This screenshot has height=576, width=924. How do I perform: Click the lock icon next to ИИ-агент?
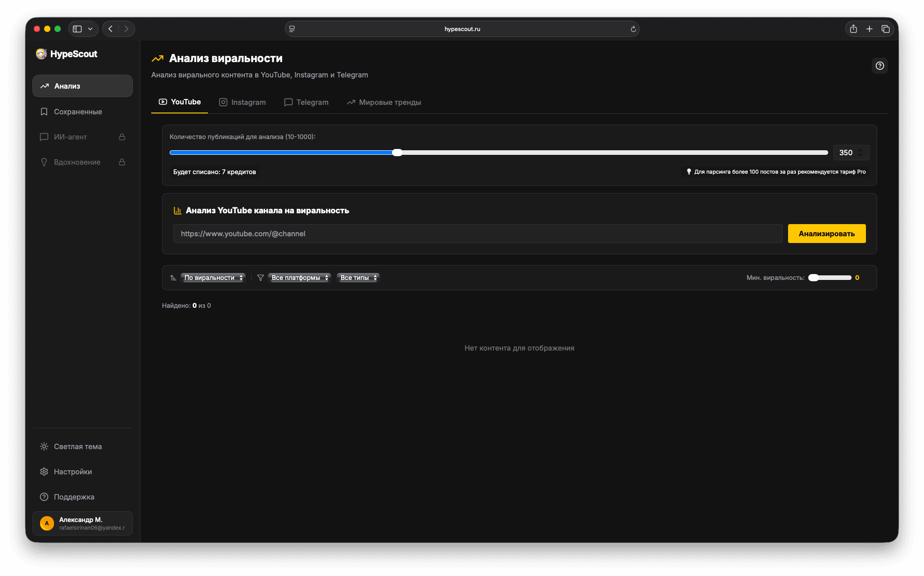[122, 137]
